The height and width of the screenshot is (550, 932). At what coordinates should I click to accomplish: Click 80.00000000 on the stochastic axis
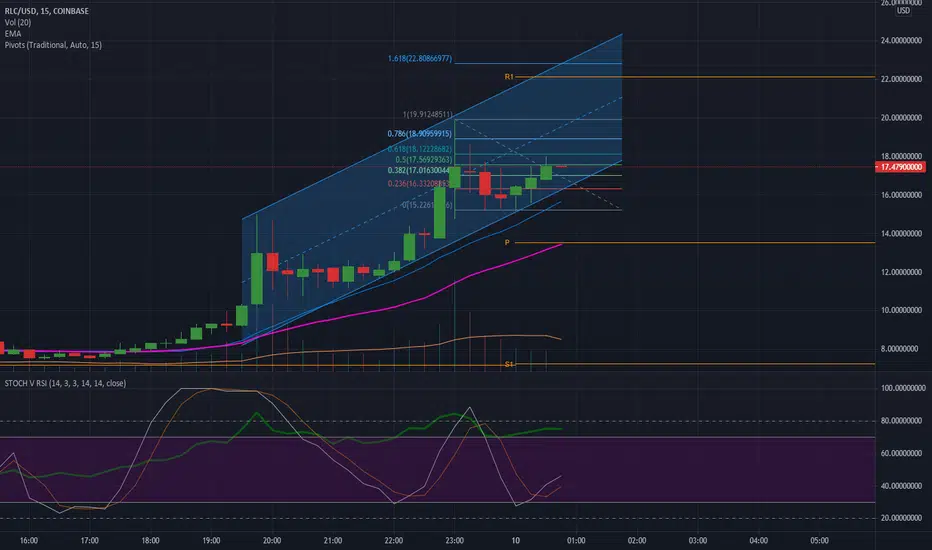point(903,420)
